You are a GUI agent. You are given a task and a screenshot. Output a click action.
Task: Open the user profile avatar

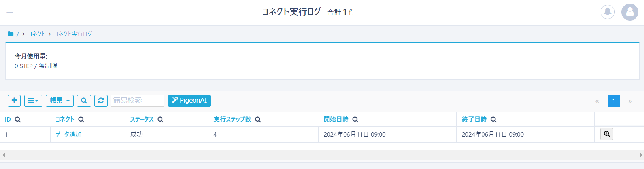click(x=630, y=12)
